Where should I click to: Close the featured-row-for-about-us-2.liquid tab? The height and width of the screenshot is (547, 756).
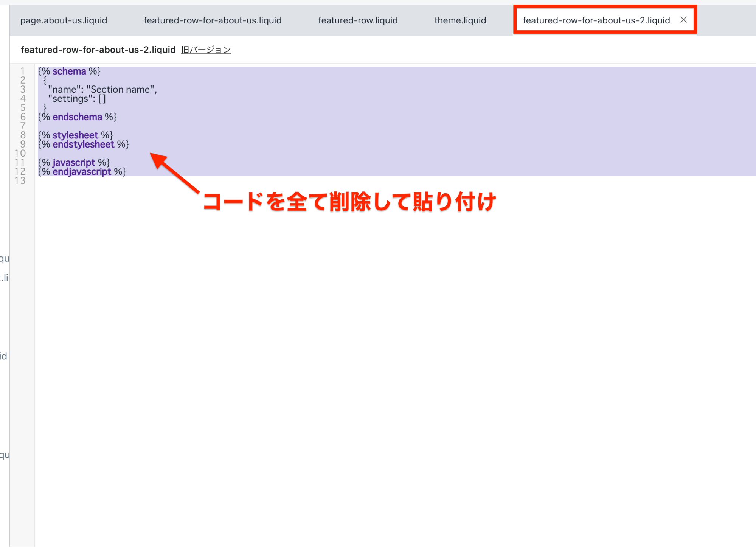point(683,20)
